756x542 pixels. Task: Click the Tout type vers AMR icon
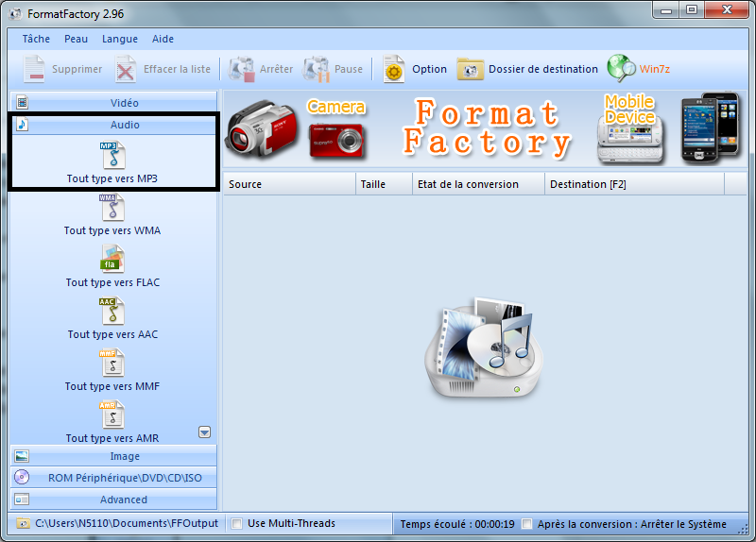[112, 415]
